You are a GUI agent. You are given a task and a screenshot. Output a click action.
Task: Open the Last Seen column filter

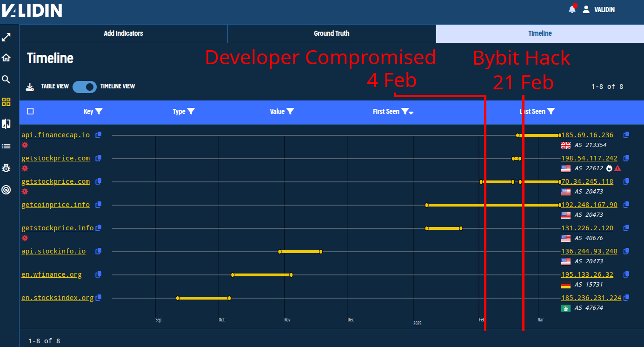pyautogui.click(x=551, y=112)
